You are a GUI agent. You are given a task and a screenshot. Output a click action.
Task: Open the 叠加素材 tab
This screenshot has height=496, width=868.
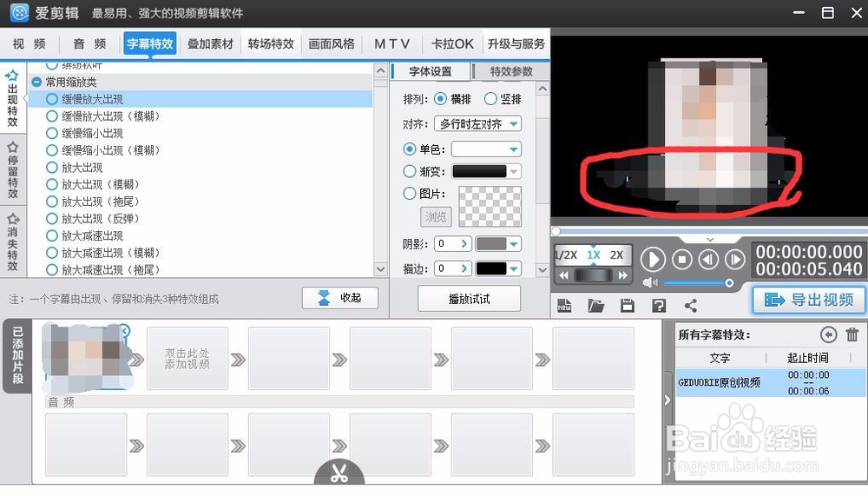click(210, 43)
